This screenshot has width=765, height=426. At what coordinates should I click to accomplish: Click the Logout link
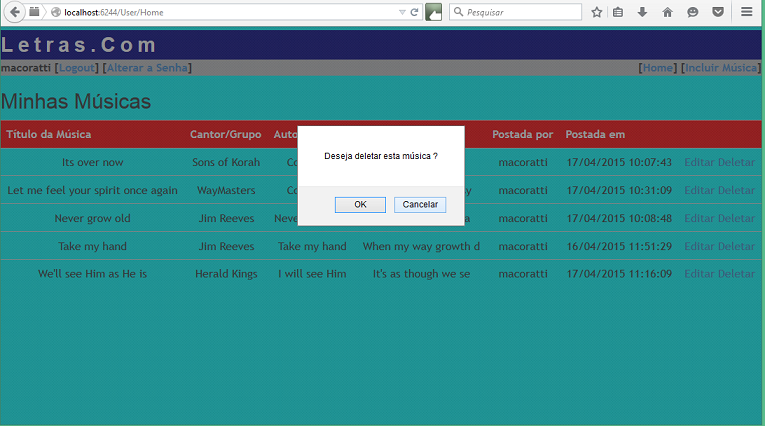click(x=77, y=68)
